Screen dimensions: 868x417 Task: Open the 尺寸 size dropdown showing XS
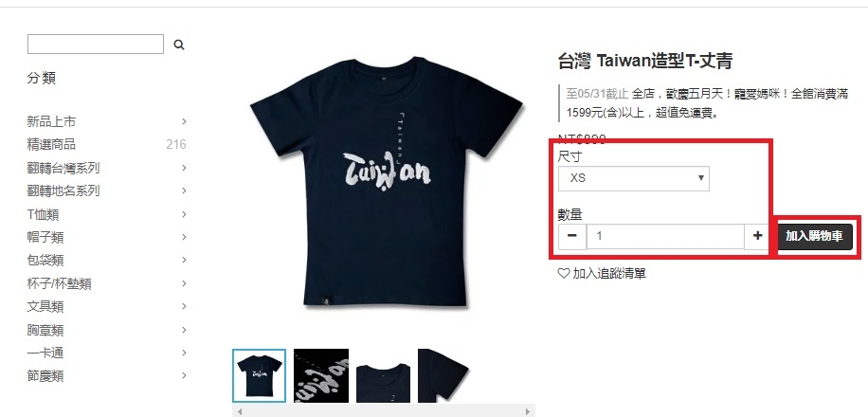point(634,178)
